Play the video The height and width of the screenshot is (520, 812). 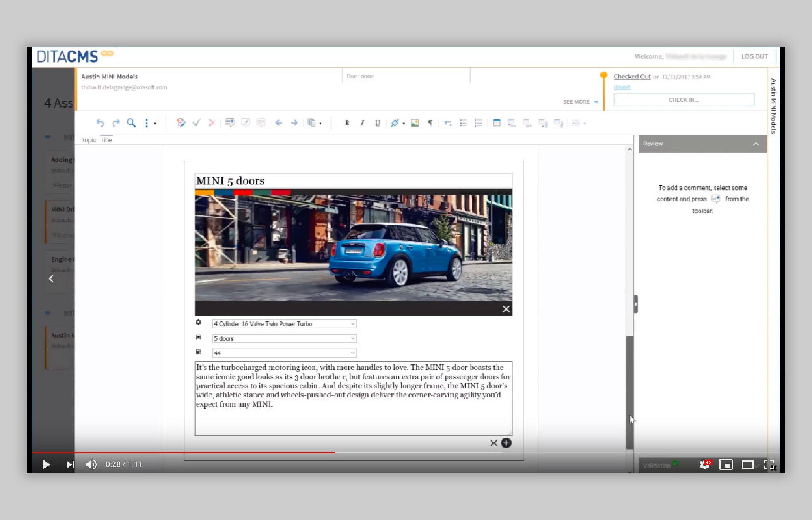[x=46, y=464]
